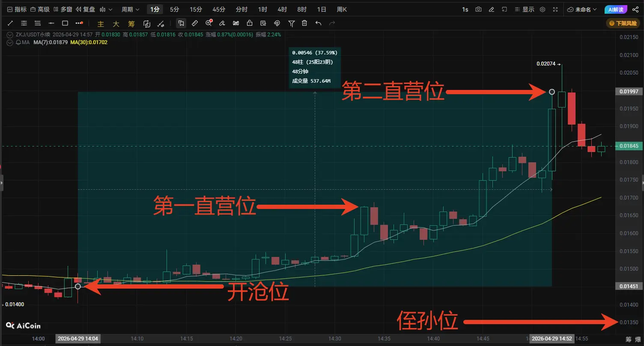Switch to the 45分 timeframe
644x346 pixels.
tap(218, 9)
